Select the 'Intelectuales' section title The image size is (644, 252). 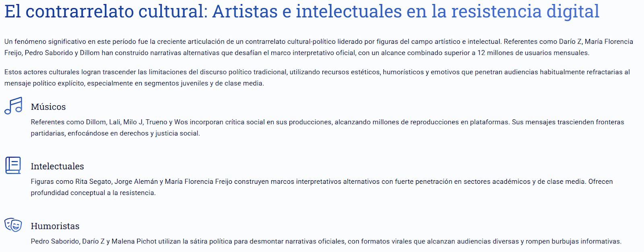pos(58,167)
